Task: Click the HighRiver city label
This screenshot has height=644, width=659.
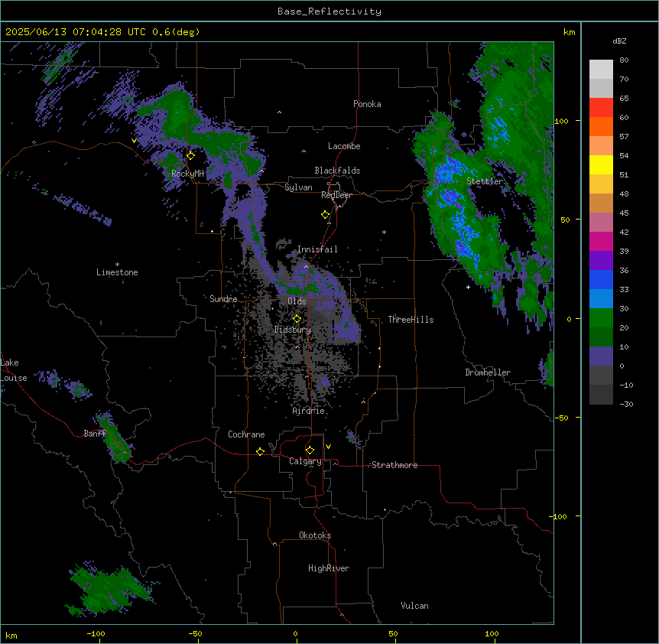Action: [x=329, y=568]
